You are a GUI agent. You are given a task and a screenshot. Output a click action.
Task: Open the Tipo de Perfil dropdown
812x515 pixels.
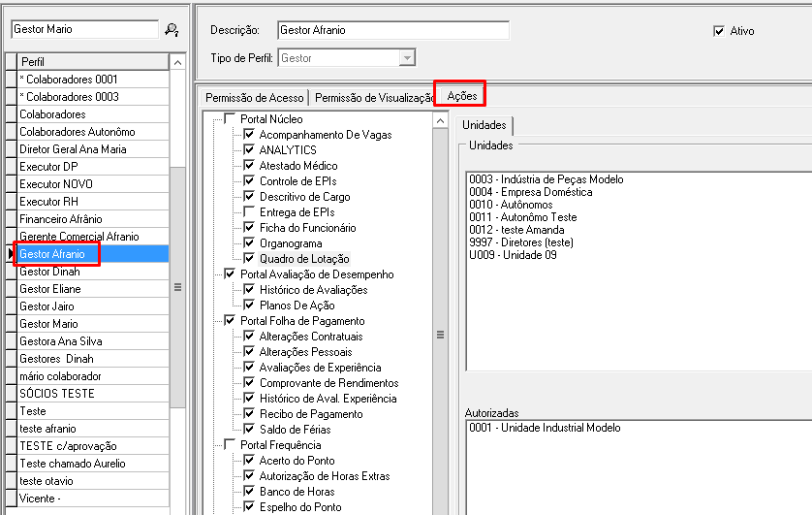407,58
